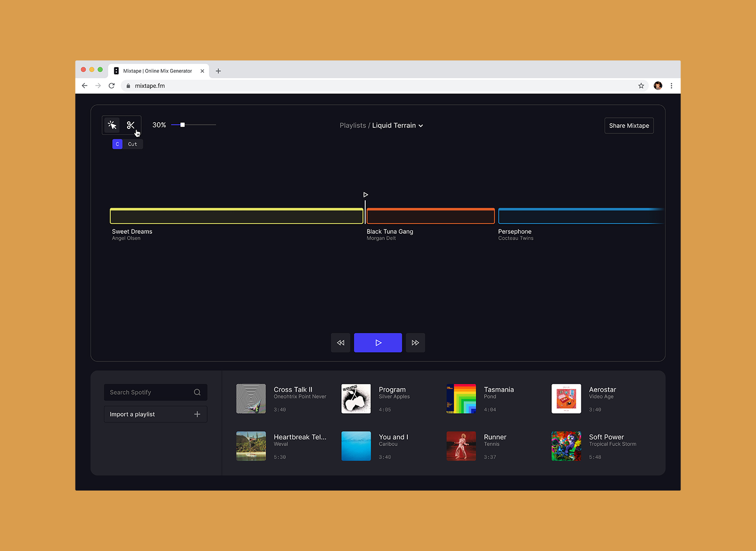Skip ahead with the fast forward button
This screenshot has width=756, height=551.
click(415, 343)
